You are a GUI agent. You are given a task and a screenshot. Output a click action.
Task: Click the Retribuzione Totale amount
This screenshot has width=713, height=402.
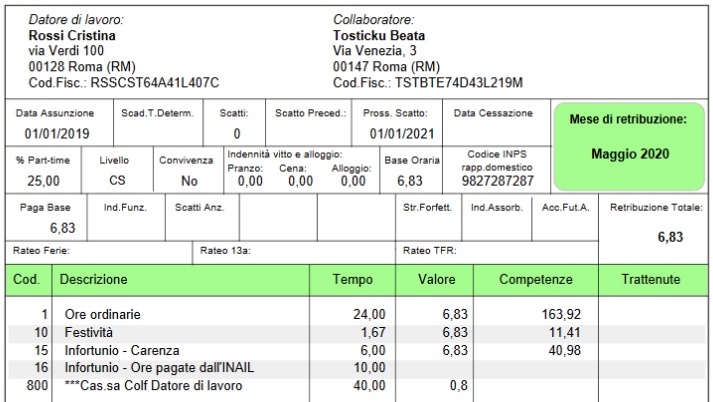pos(669,238)
